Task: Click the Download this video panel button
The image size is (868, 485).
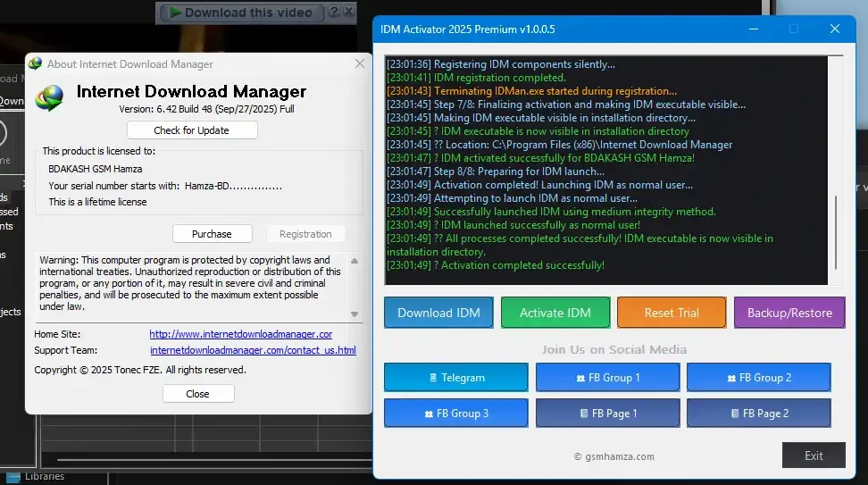Action: pos(241,13)
